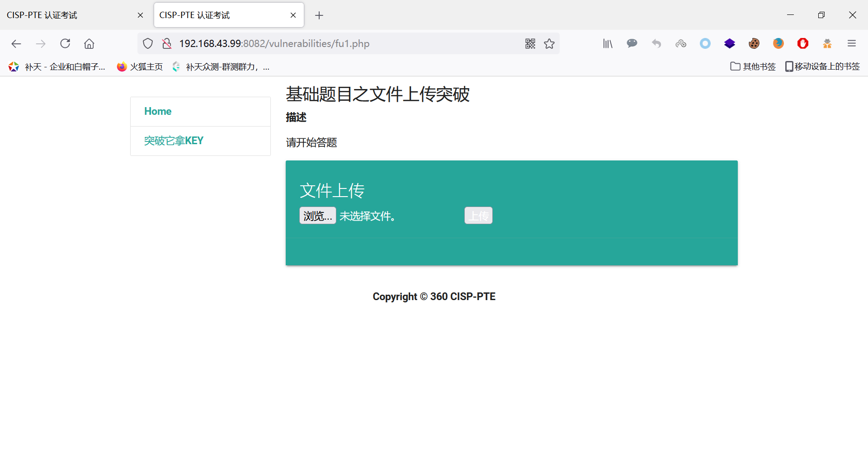Open tracking protection shield icon
The image size is (868, 461).
pyautogui.click(x=148, y=43)
